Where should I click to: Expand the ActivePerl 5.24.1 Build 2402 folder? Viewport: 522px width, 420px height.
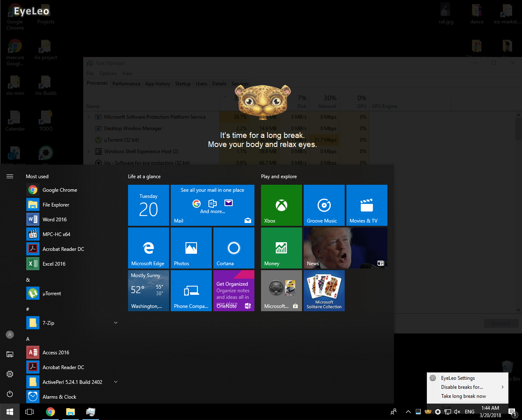[x=116, y=382]
